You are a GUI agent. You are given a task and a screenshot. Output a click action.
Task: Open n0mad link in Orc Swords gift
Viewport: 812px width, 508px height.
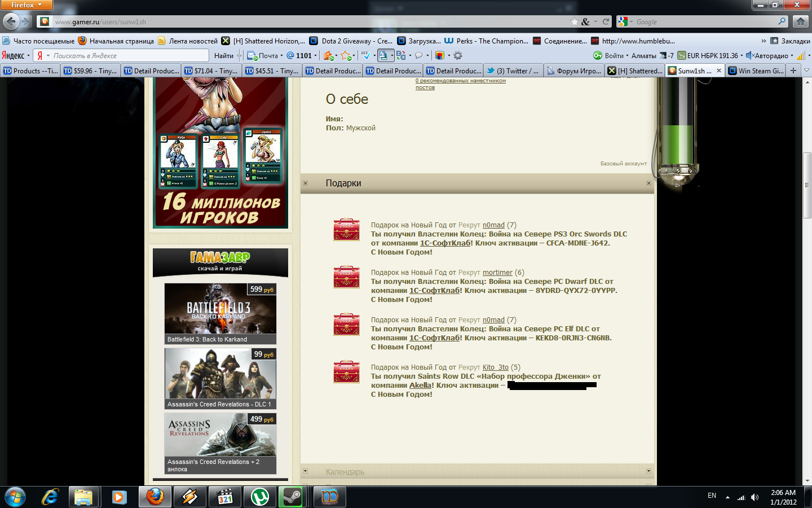(x=493, y=225)
